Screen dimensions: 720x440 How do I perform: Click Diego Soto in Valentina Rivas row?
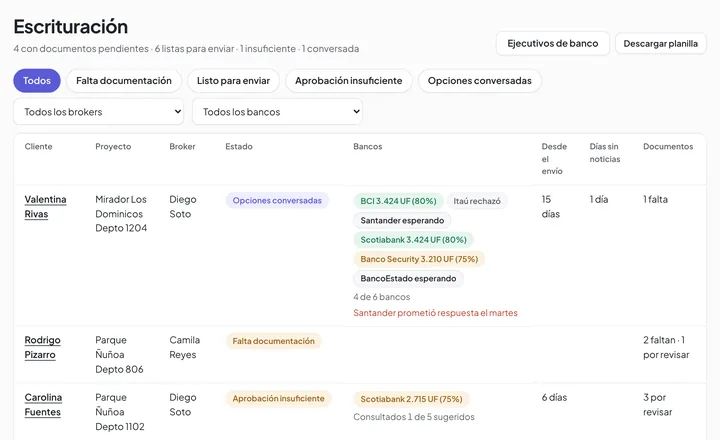click(183, 207)
